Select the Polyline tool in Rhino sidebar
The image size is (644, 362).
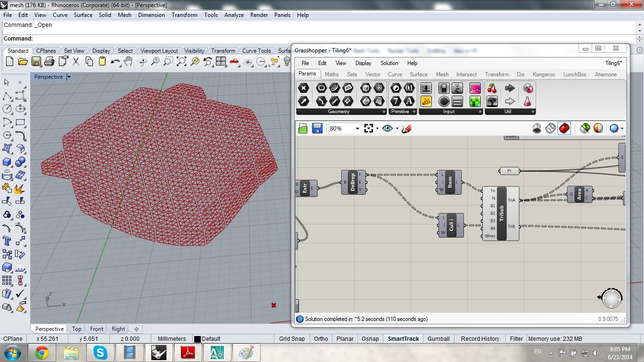[7, 96]
